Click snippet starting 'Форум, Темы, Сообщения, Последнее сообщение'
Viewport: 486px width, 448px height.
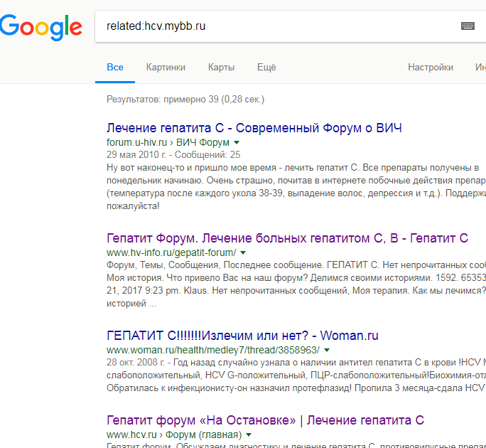296,284
